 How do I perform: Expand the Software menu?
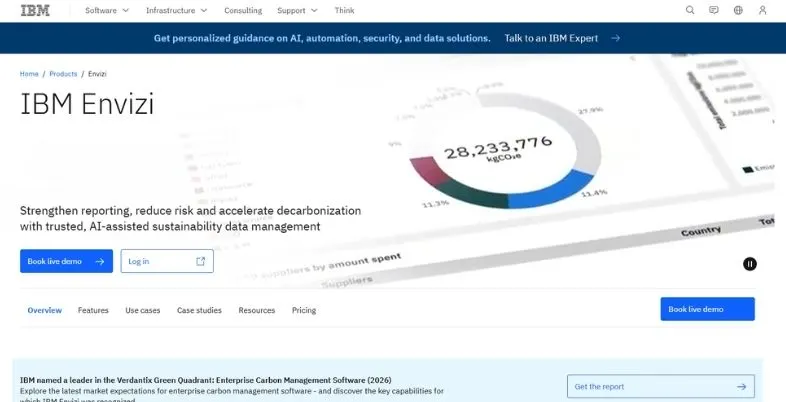click(x=107, y=10)
